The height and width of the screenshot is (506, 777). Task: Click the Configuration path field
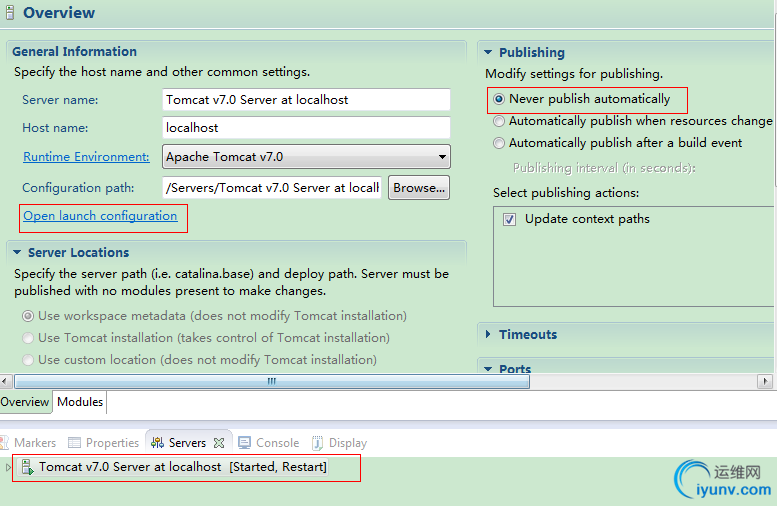pyautogui.click(x=272, y=188)
